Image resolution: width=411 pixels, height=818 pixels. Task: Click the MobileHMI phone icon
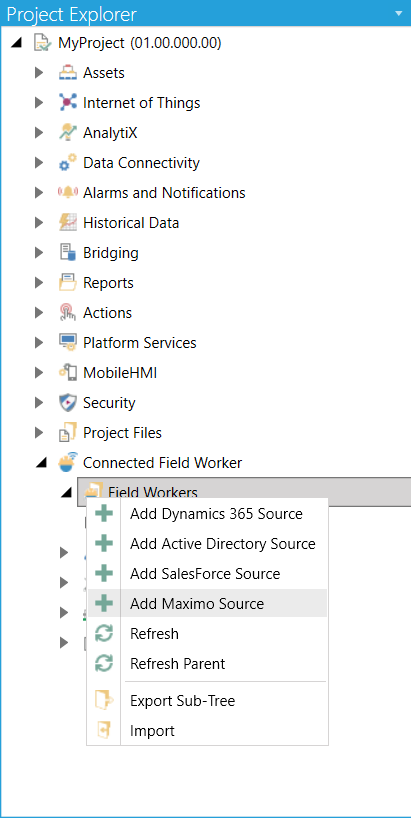point(68,372)
